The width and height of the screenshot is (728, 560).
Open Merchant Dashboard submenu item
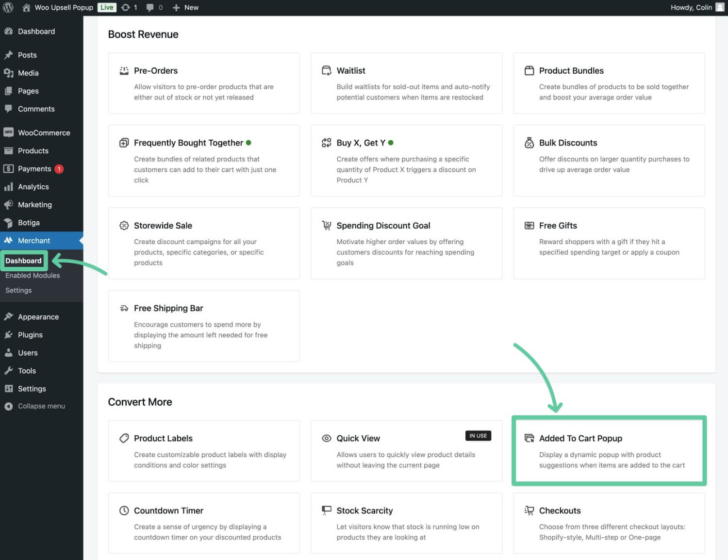point(23,261)
